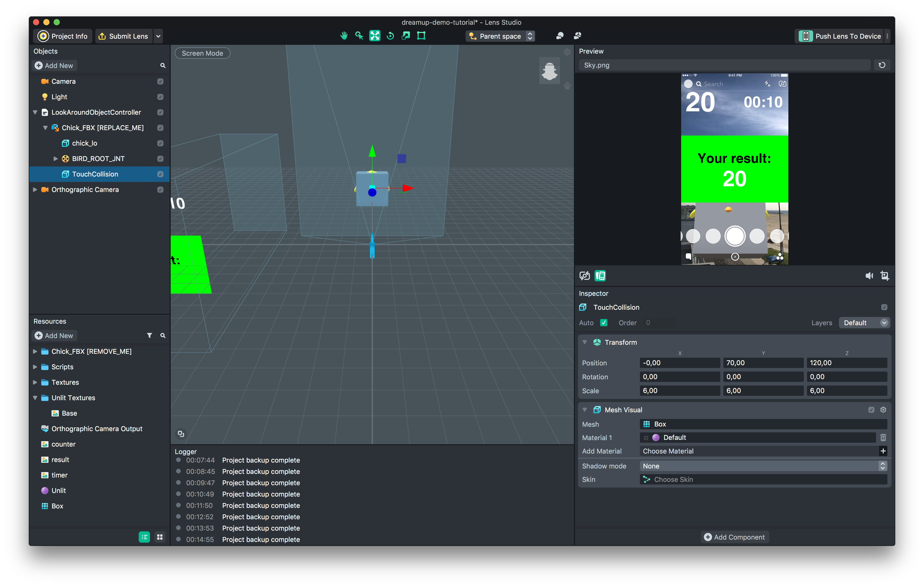Select the scale tool in toolbar
Screen dimensions: 924x587
click(x=406, y=36)
